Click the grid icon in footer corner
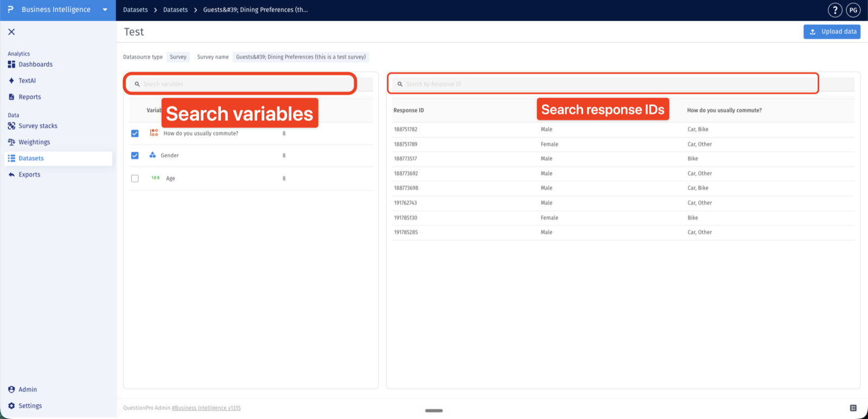Image resolution: width=868 pixels, height=419 pixels. click(x=853, y=408)
